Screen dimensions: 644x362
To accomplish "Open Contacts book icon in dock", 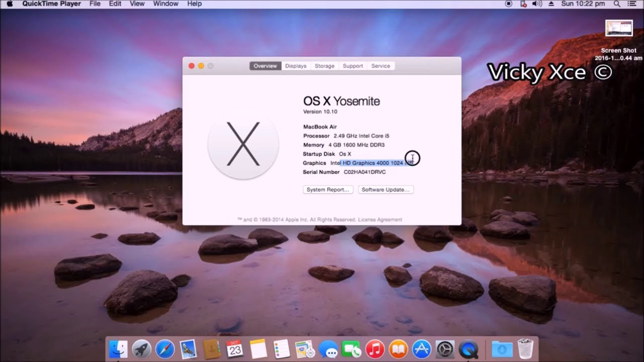I will point(211,349).
